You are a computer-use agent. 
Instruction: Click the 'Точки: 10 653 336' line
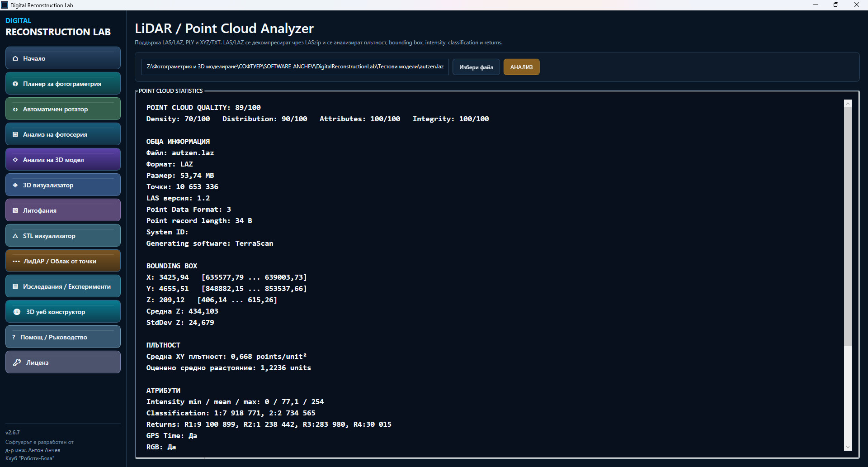[x=182, y=187]
